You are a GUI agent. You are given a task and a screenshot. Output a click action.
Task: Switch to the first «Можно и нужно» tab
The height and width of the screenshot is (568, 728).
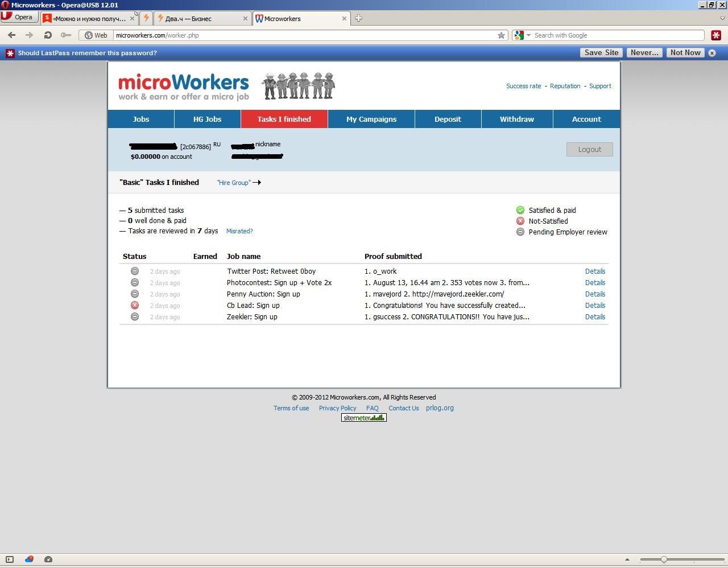click(89, 18)
